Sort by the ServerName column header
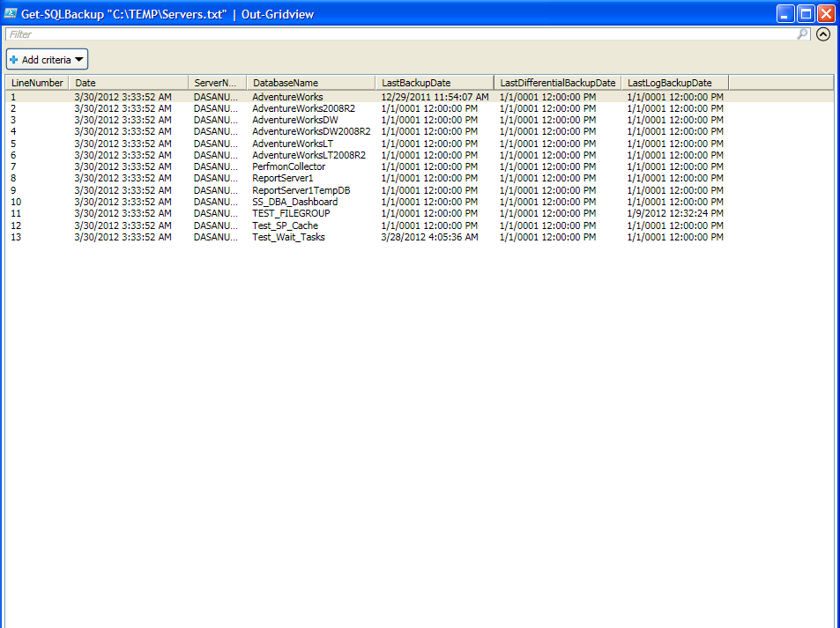 click(x=216, y=83)
